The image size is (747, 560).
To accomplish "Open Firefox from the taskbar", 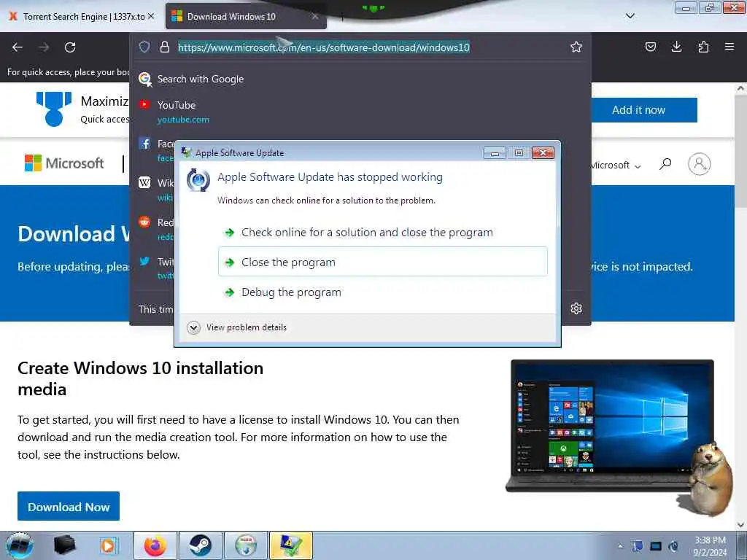I will [x=155, y=545].
